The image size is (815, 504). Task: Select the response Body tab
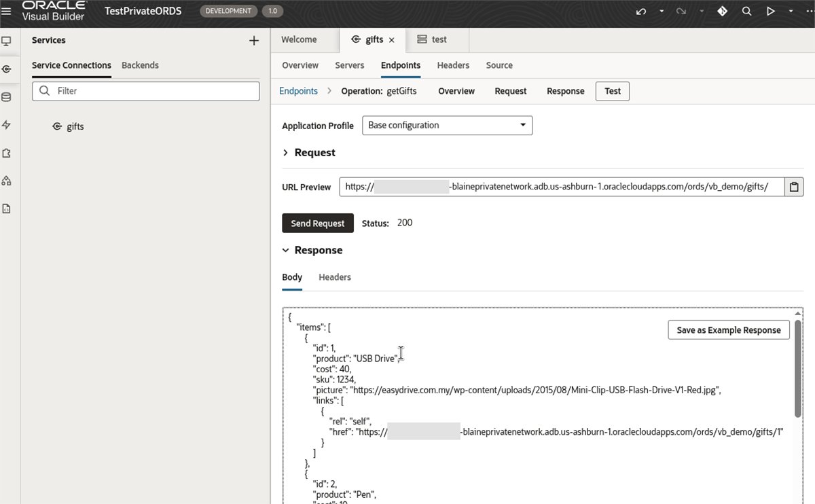point(292,277)
